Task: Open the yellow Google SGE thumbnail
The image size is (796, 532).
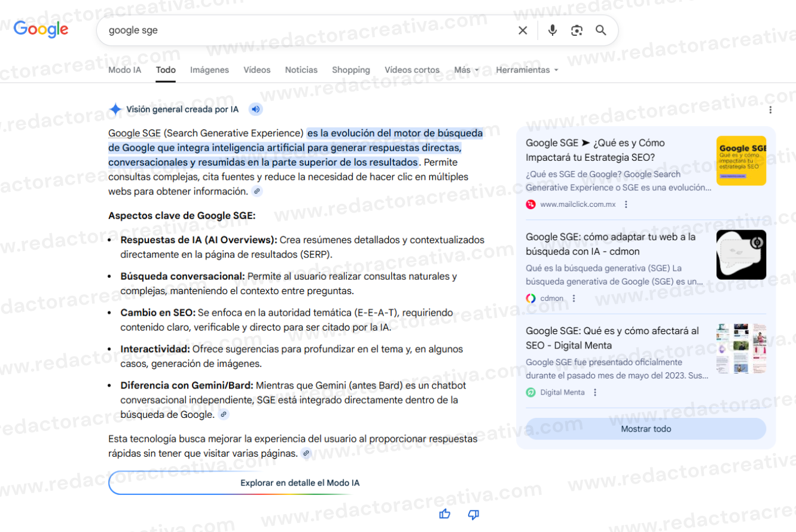Action: tap(741, 161)
